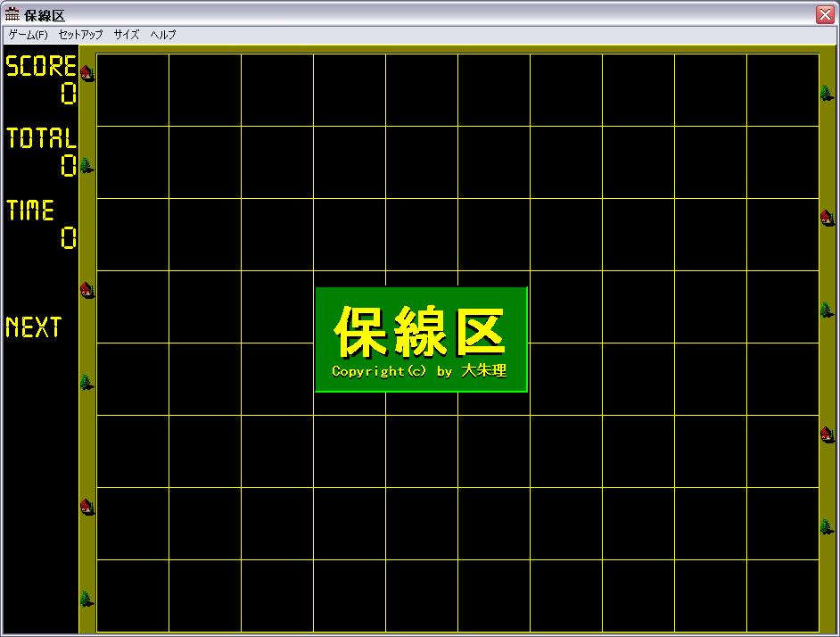Viewport: 840px width, 637px height.
Task: Click the house icon next to SCORE
Action: pos(86,73)
